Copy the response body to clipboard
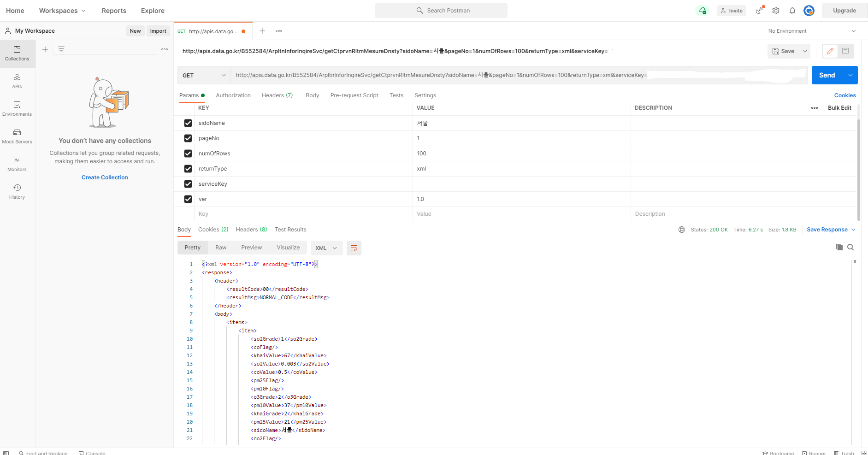The height and width of the screenshot is (455, 868). [x=839, y=248]
